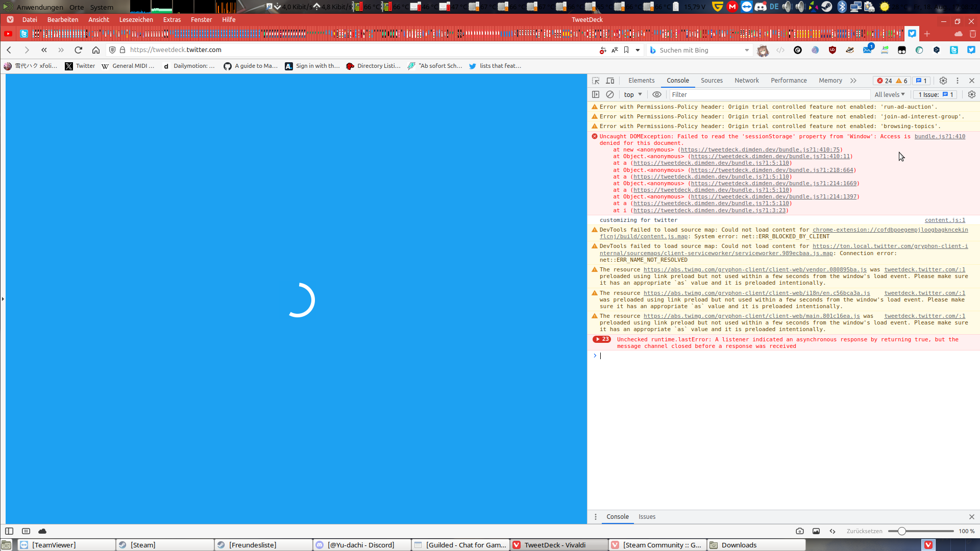Open the bundle.js?1:410 source link
980x551 pixels.
[x=940, y=136]
